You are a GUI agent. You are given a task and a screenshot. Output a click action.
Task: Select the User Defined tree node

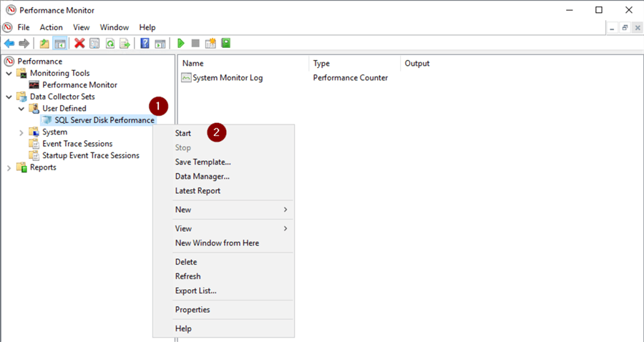[x=64, y=108]
